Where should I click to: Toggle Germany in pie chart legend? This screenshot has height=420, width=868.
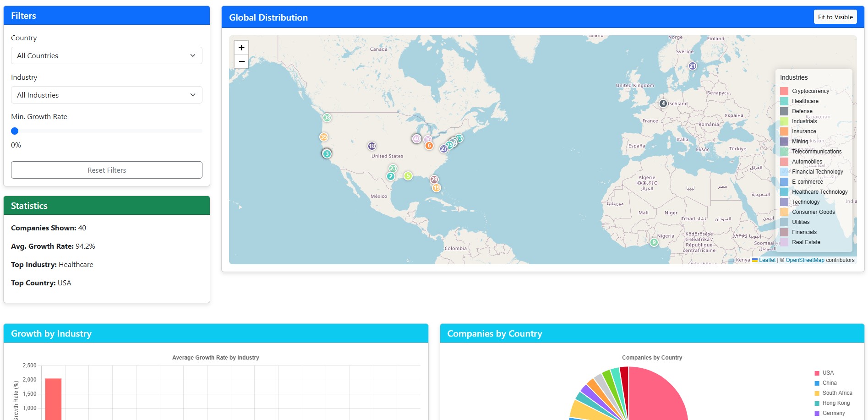click(830, 413)
